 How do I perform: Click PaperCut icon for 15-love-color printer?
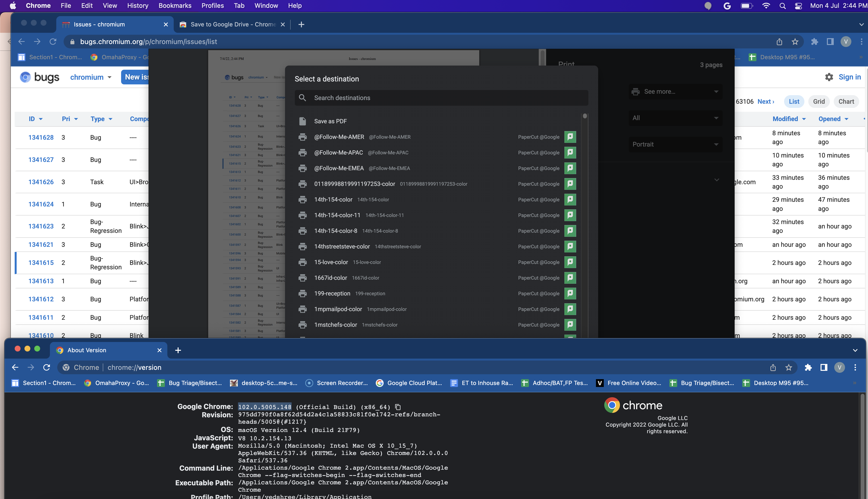[570, 262]
